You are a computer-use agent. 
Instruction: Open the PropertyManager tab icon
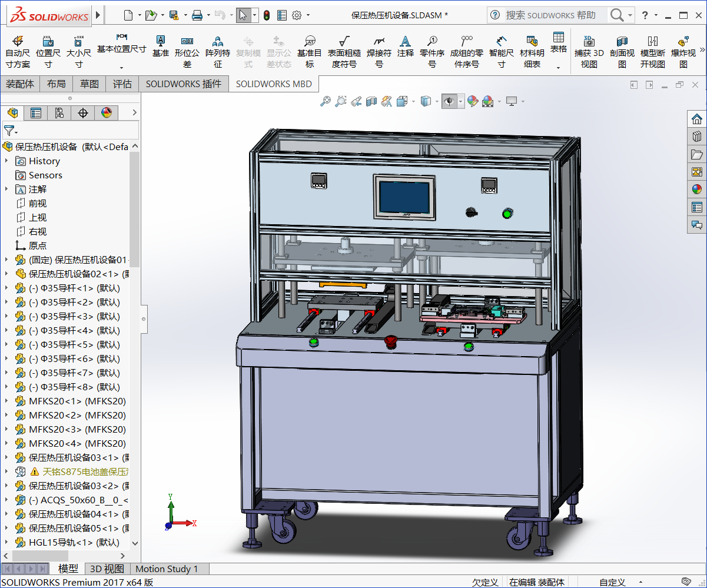(x=36, y=112)
